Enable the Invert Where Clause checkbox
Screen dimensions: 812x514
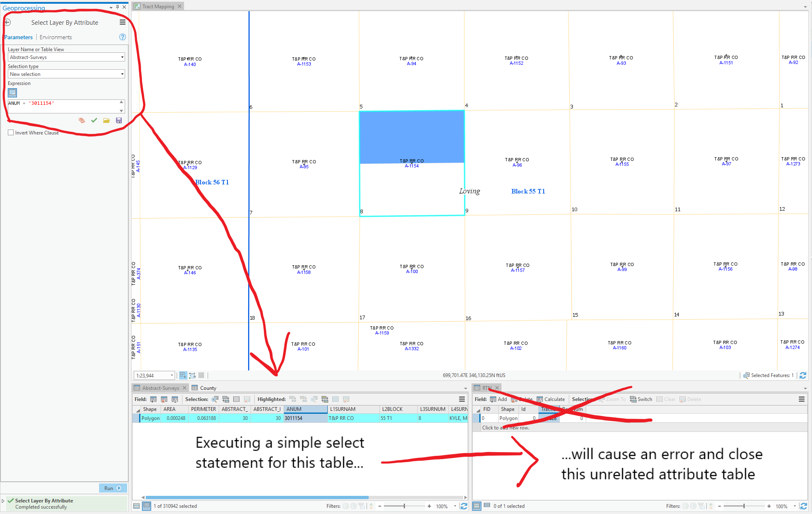11,133
